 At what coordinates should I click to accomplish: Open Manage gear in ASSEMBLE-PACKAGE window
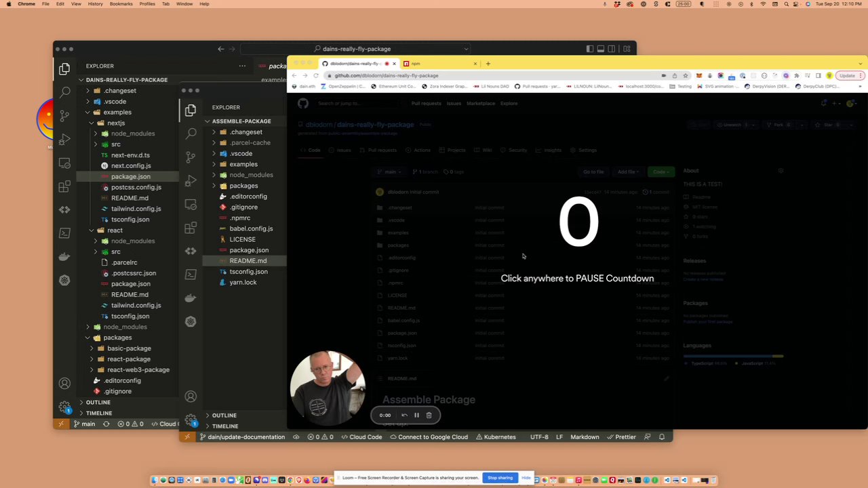pos(191,420)
